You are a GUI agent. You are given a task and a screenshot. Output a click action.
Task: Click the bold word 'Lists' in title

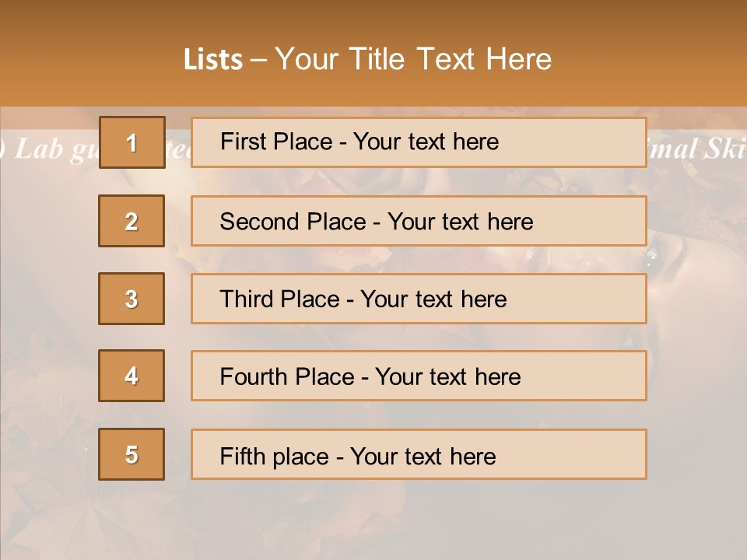pyautogui.click(x=213, y=59)
